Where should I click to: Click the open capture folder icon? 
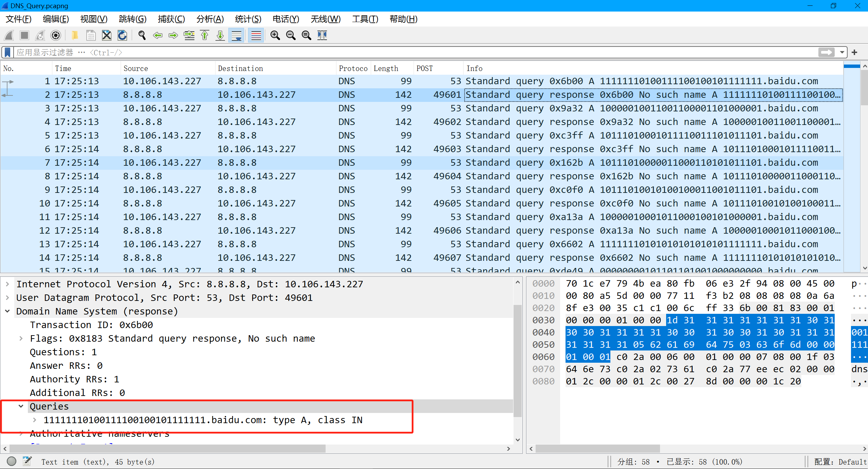(x=75, y=35)
